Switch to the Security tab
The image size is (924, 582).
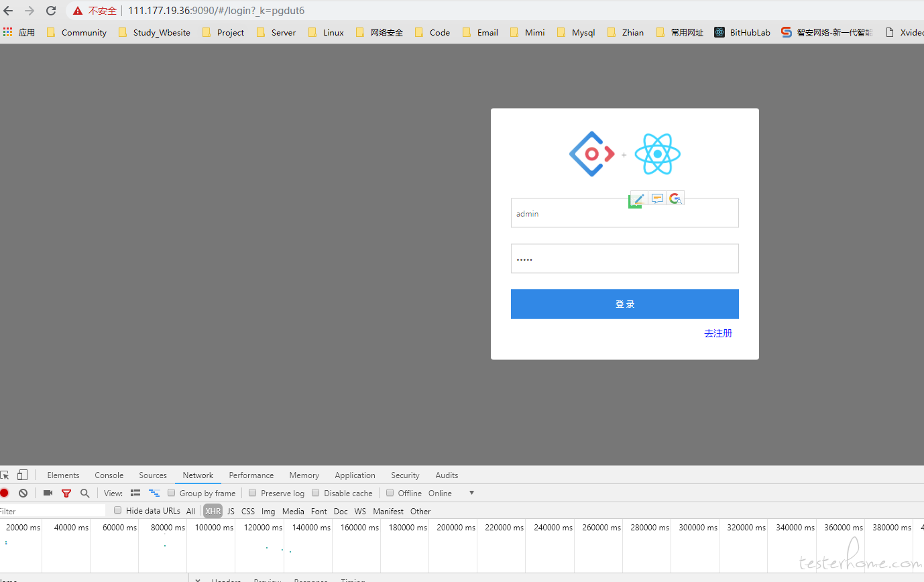point(405,475)
